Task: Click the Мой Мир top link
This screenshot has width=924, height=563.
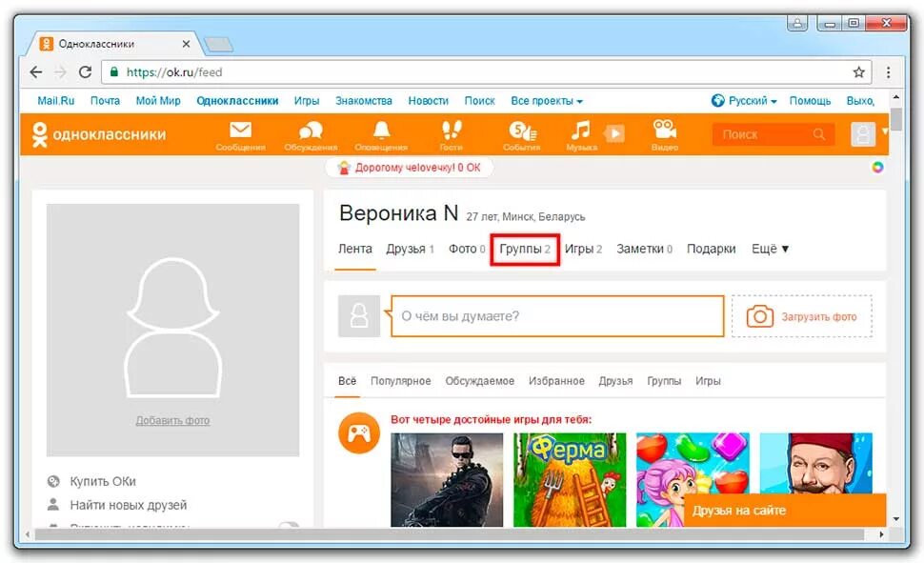Action: [158, 101]
